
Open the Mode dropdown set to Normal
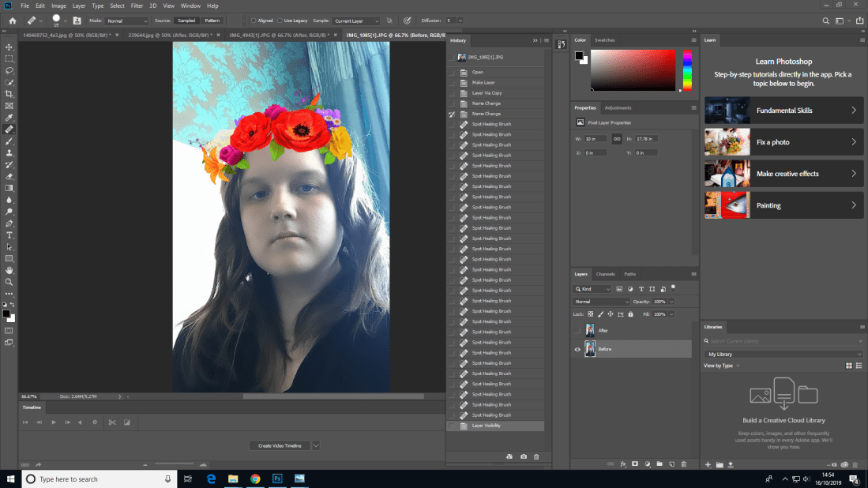point(126,21)
